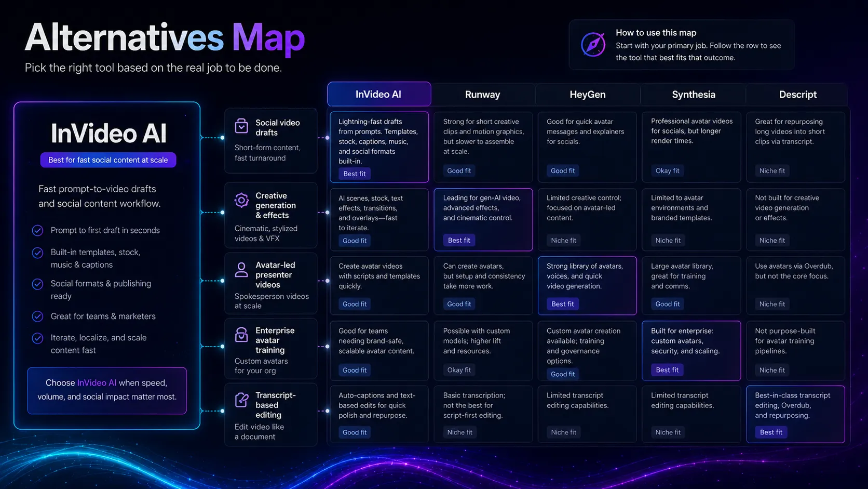Click text Lightning-fast drafts from prompts
Screen dimensions: 868x489
click(378, 141)
